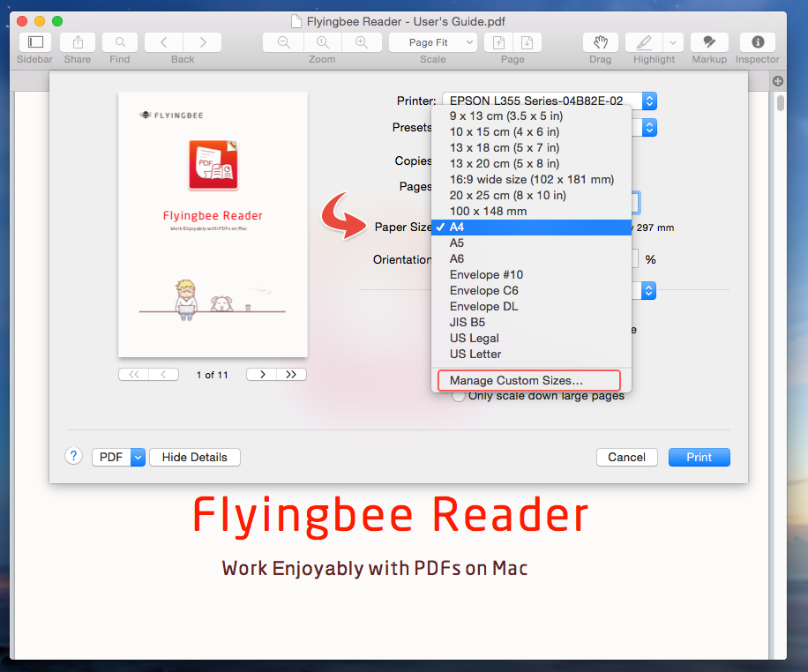This screenshot has width=808, height=672.
Task: Open the Printer selection popup
Action: click(549, 101)
